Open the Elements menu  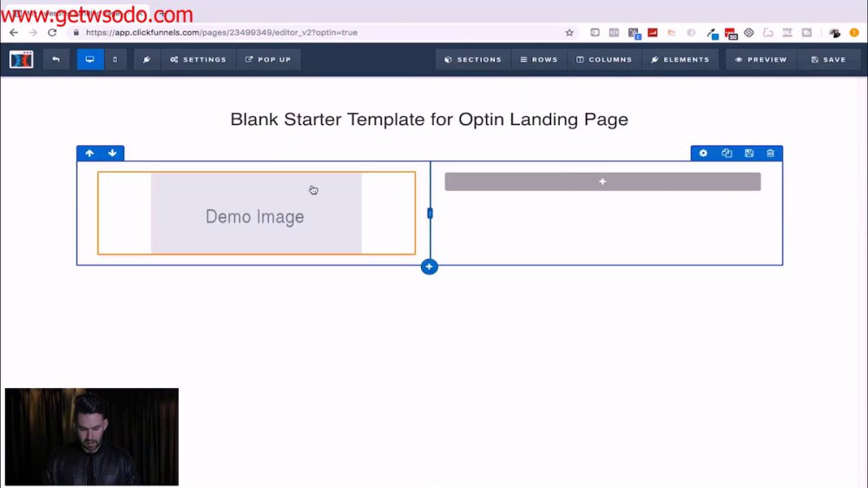[x=681, y=59]
